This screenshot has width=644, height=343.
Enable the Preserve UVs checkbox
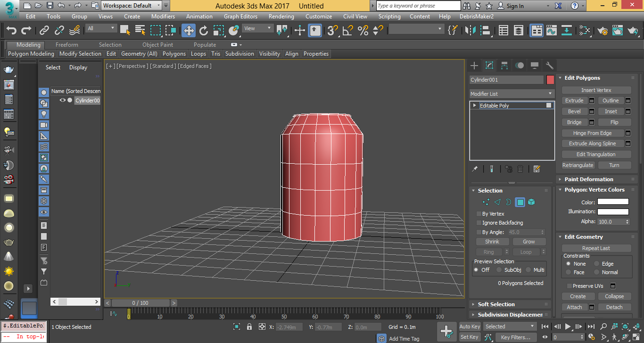click(569, 286)
